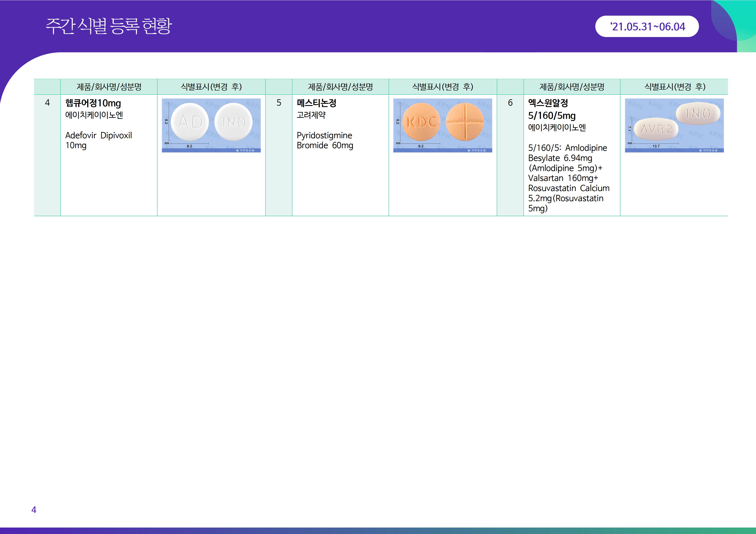Screen dimensions: 756x534
Task: Click the page number 4 at bottom
Action: (x=34, y=510)
